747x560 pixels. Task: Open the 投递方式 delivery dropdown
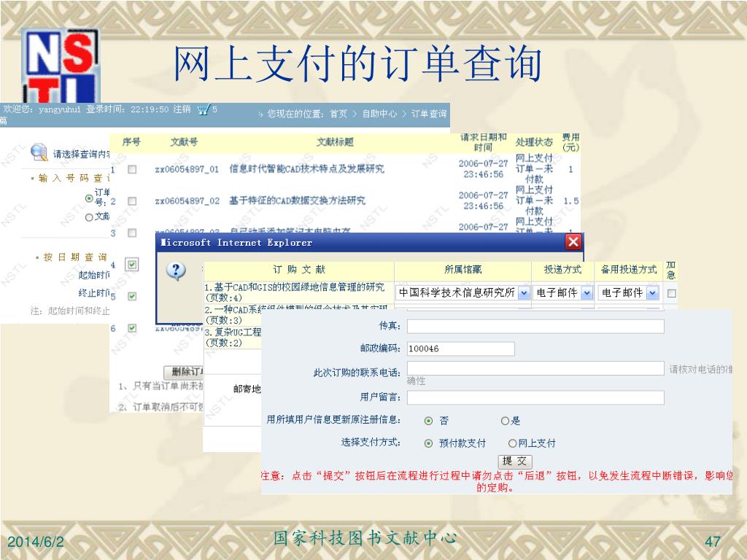click(563, 292)
